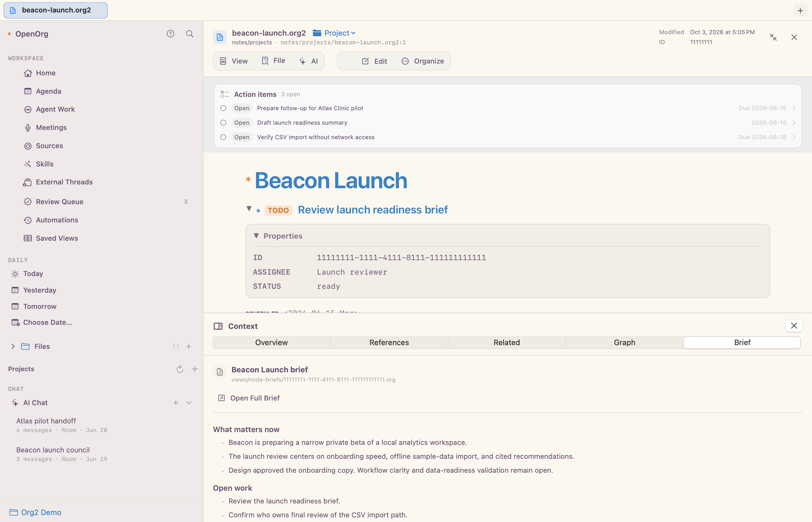Click the Organize button
The image size is (812, 522).
(x=423, y=61)
